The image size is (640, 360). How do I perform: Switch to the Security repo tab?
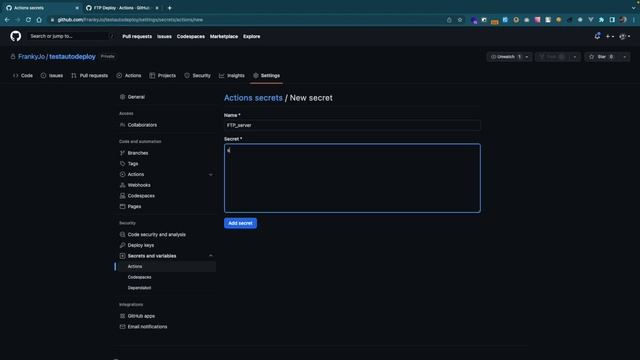(198, 76)
